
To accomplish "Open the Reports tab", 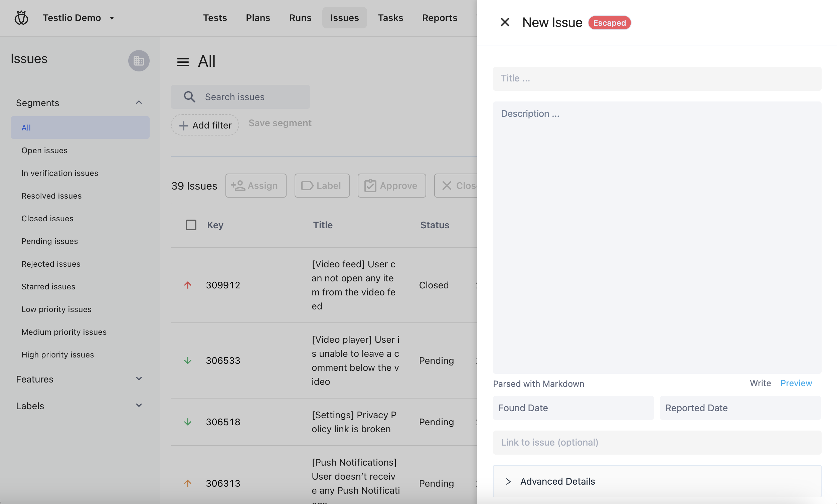I will click(x=440, y=18).
